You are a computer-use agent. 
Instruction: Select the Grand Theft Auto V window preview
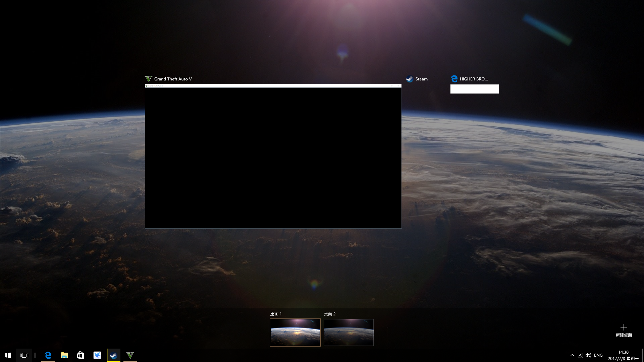(273, 156)
